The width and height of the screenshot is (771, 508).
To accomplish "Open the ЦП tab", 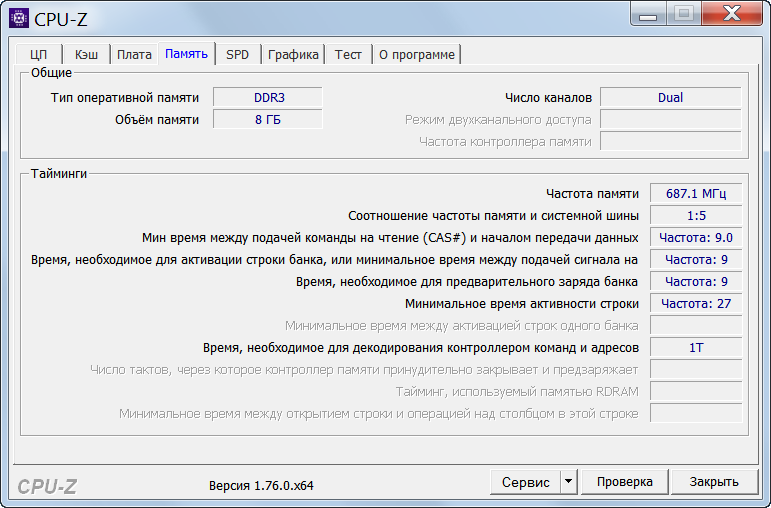I will [39, 55].
